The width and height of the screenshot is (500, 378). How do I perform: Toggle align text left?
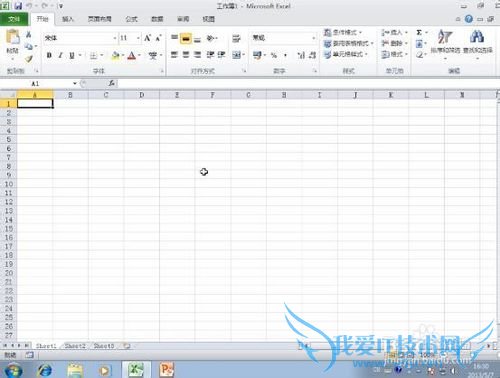[174, 54]
